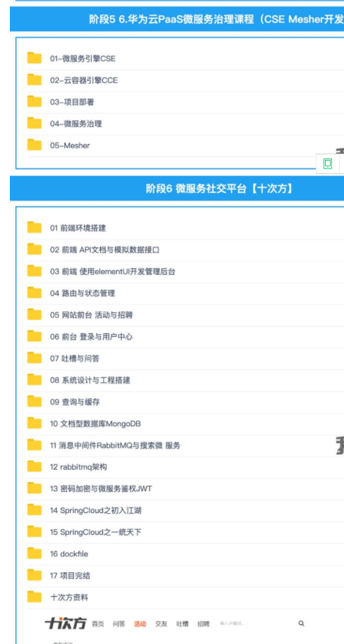The width and height of the screenshot is (344, 644).
Task: Click the folder icon beside 03-项目部署
Action: tap(35, 101)
